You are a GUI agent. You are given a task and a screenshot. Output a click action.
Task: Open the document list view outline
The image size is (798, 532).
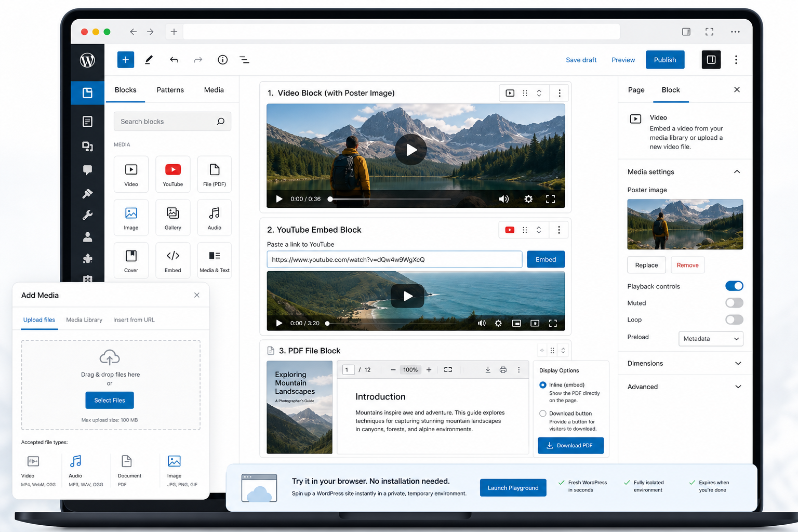click(244, 60)
